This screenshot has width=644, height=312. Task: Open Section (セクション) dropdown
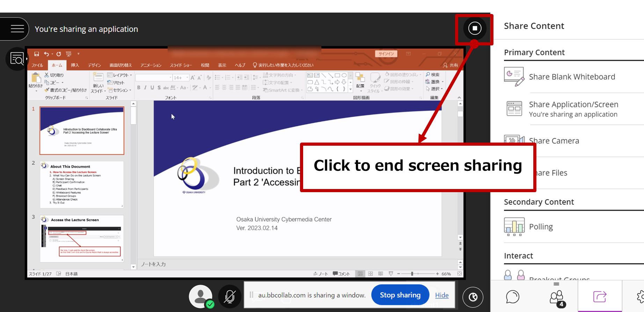pyautogui.click(x=119, y=90)
